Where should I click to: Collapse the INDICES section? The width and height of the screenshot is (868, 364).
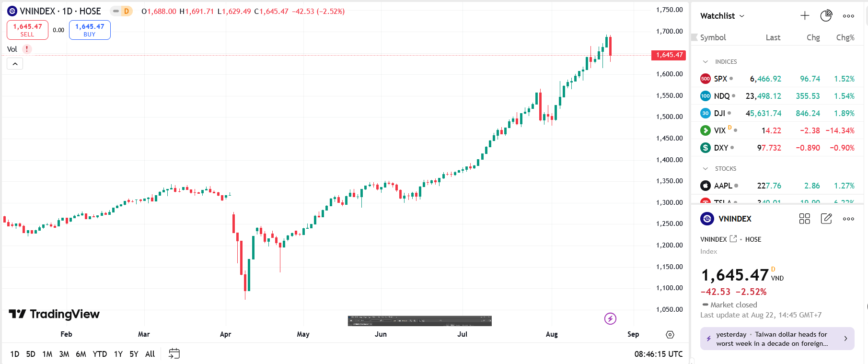(x=705, y=61)
